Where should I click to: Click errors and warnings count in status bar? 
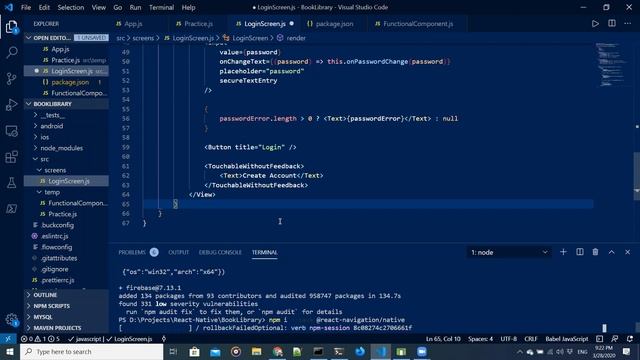pos(40,339)
